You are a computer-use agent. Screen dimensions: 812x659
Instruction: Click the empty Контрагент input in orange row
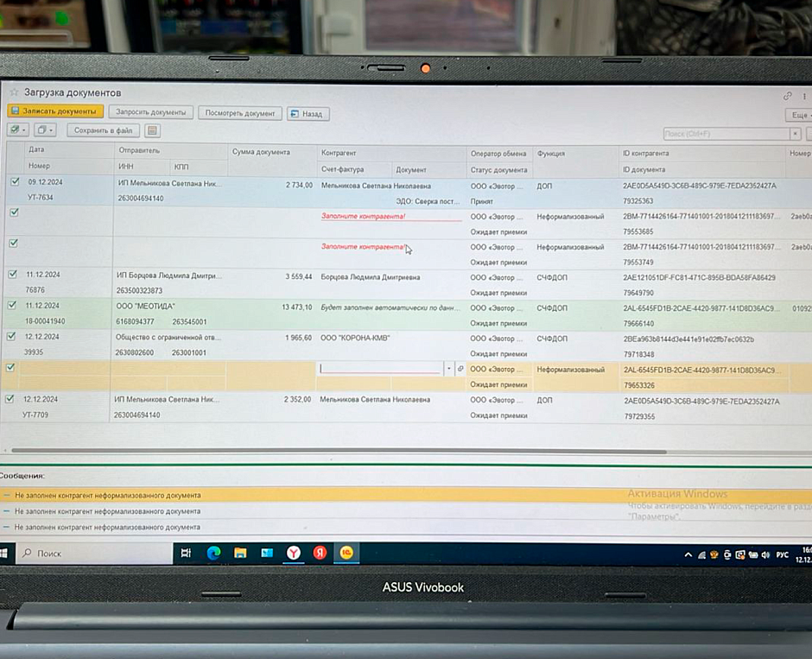click(381, 369)
